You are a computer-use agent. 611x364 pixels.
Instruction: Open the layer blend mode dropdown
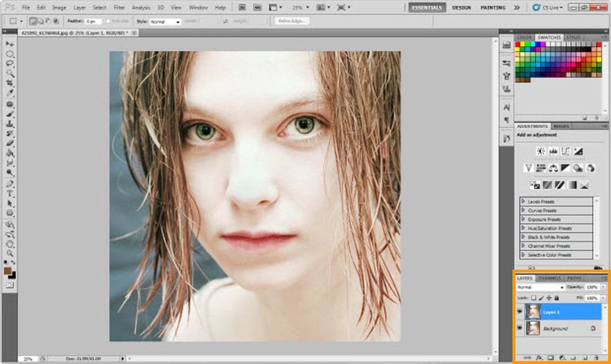pyautogui.click(x=540, y=288)
